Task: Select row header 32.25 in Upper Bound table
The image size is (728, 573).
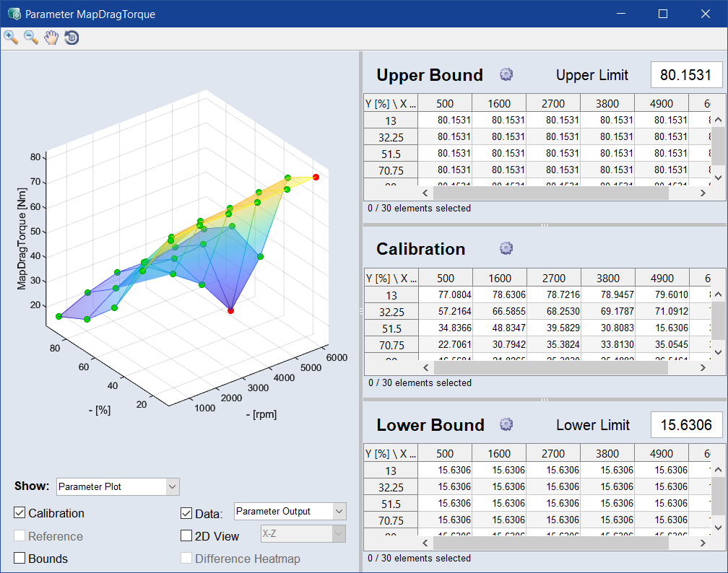Action: coord(391,137)
